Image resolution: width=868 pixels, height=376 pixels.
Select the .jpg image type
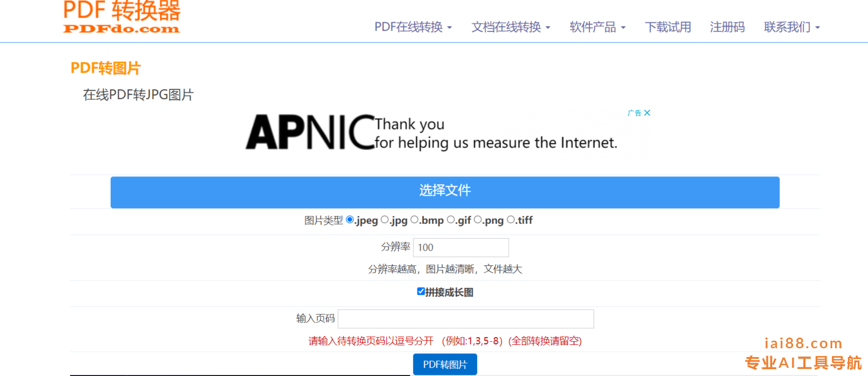[385, 220]
